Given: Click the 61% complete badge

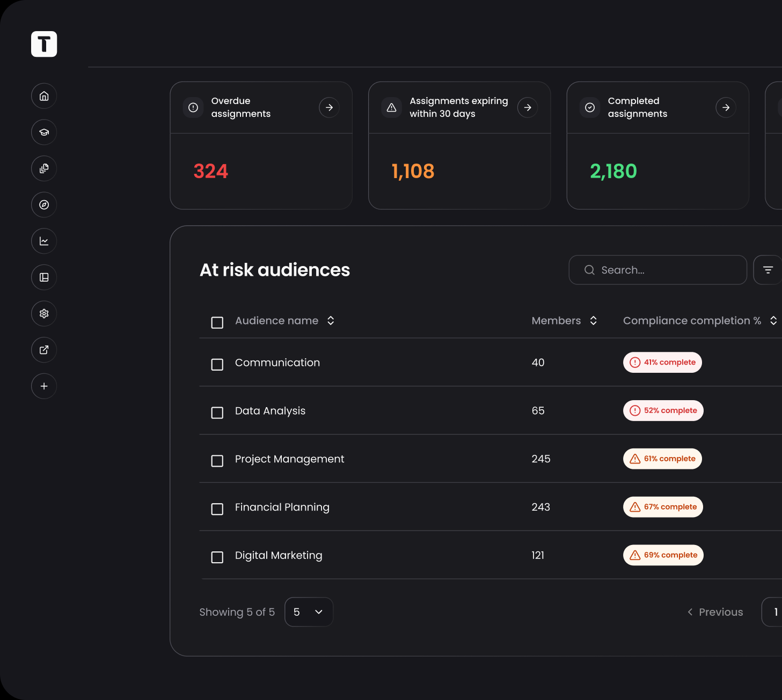Looking at the screenshot, I should click(662, 459).
